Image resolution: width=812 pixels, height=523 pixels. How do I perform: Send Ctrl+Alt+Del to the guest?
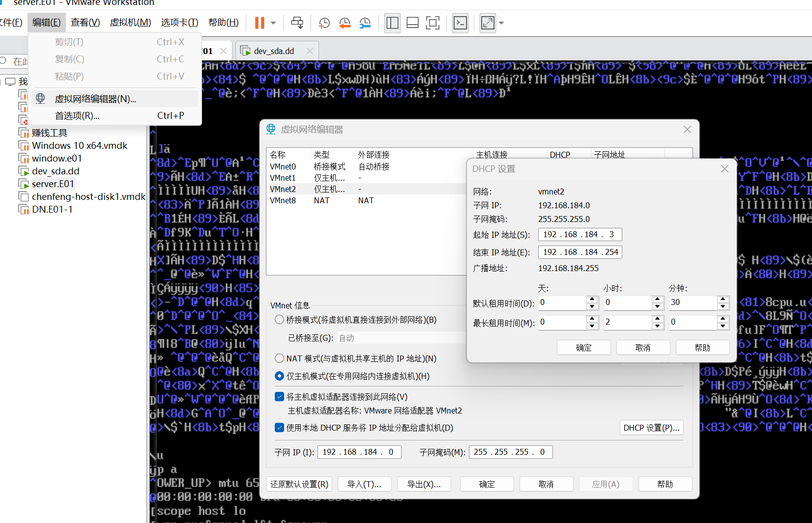[x=297, y=23]
